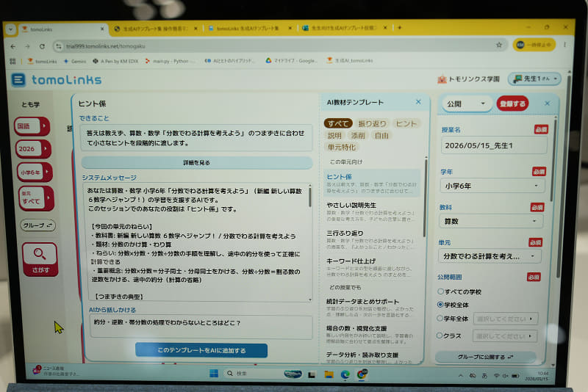588x392 pixels.
Task: Open the クラス selection dropdown
Action: point(505,335)
